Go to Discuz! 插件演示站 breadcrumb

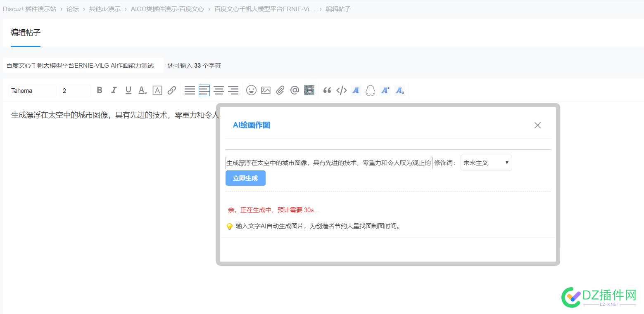click(x=30, y=9)
